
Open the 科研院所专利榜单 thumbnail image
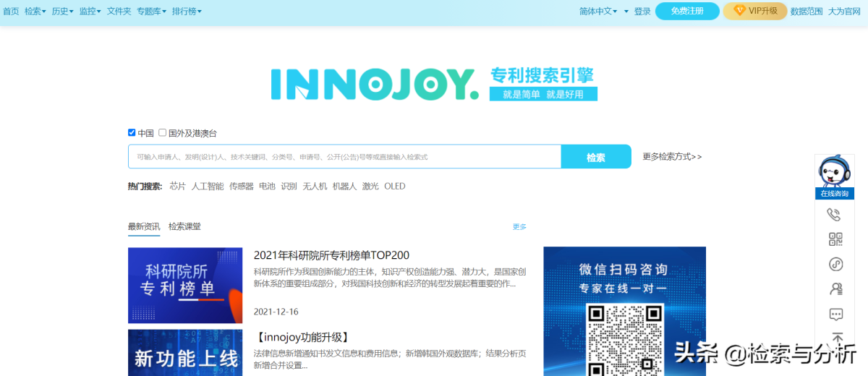pos(185,285)
